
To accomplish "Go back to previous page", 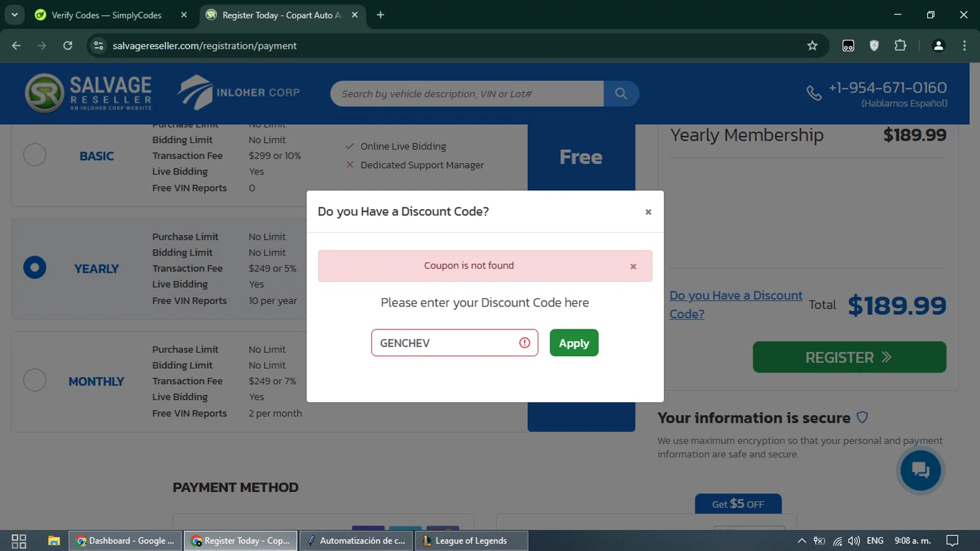I will coord(16,45).
